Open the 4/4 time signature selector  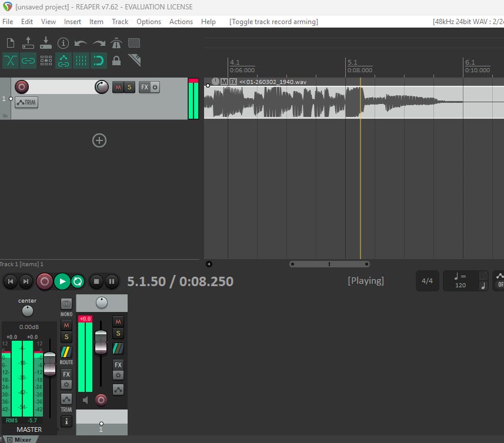427,281
